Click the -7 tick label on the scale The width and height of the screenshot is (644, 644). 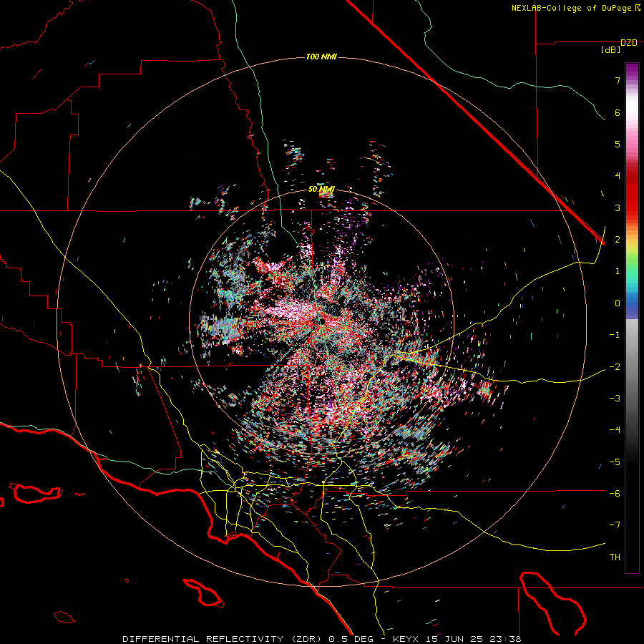tap(615, 525)
